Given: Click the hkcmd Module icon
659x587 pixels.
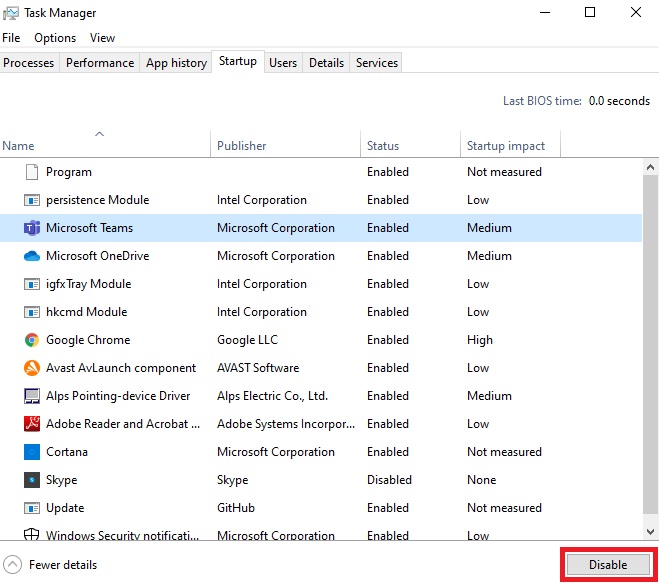Looking at the screenshot, I should coord(32,312).
